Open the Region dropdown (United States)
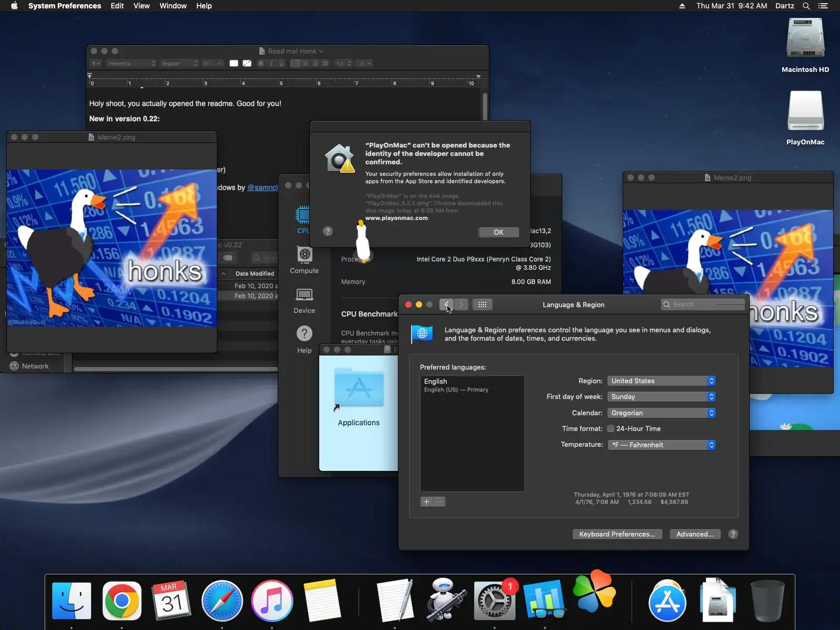This screenshot has width=840, height=630. pyautogui.click(x=661, y=381)
